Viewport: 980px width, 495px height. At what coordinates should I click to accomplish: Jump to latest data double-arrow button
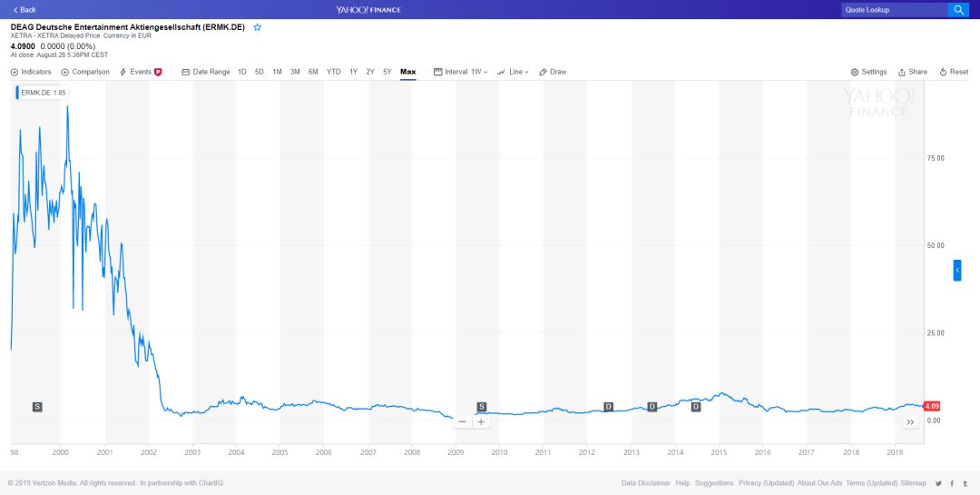pos(910,422)
